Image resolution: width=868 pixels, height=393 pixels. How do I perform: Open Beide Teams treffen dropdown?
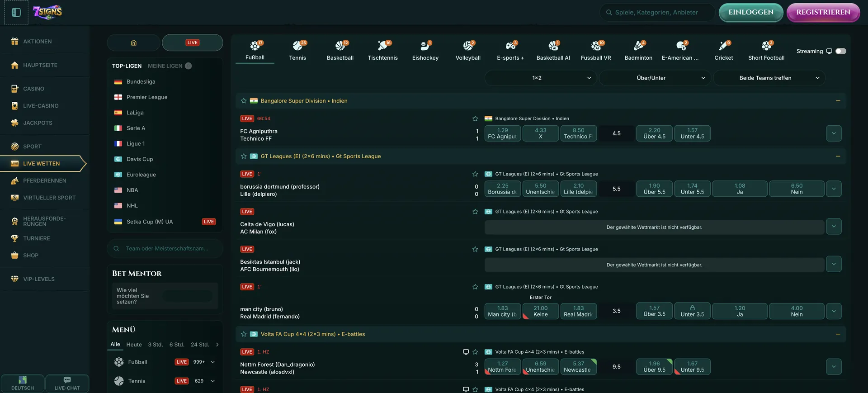tap(769, 78)
